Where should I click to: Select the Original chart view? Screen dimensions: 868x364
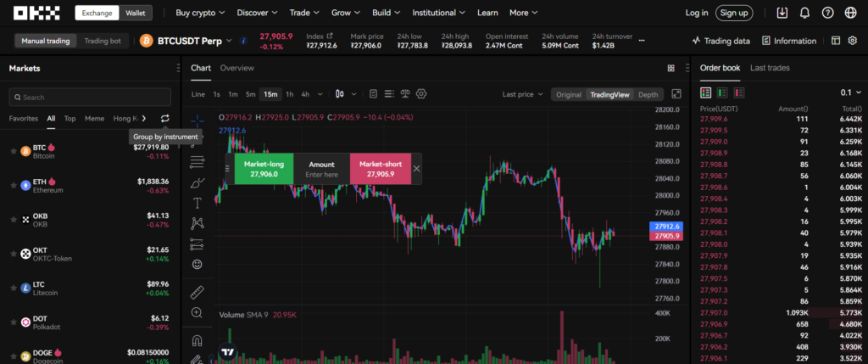[569, 94]
